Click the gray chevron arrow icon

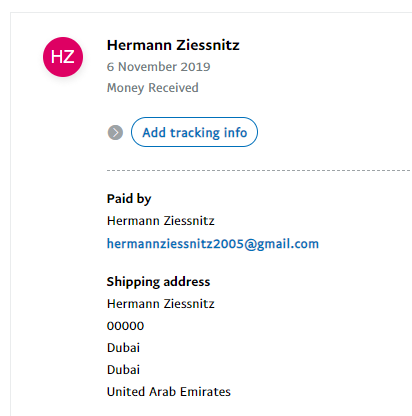(115, 132)
